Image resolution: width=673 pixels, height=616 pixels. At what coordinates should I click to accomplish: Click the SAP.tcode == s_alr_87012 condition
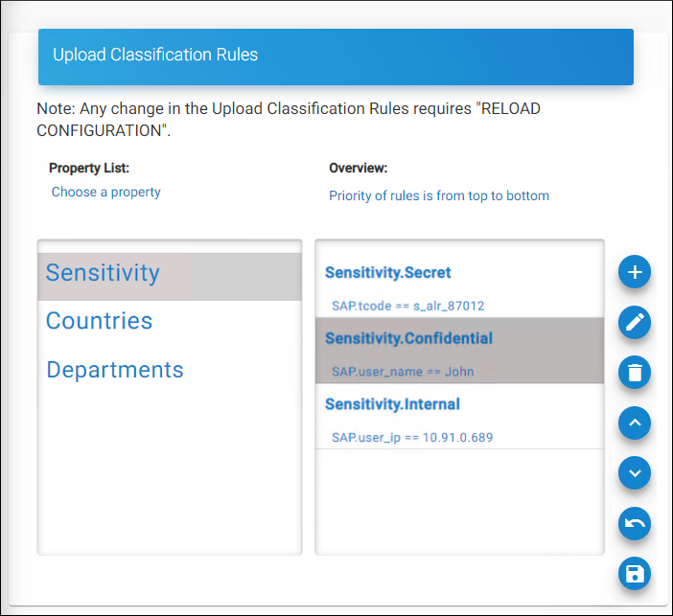(x=407, y=307)
